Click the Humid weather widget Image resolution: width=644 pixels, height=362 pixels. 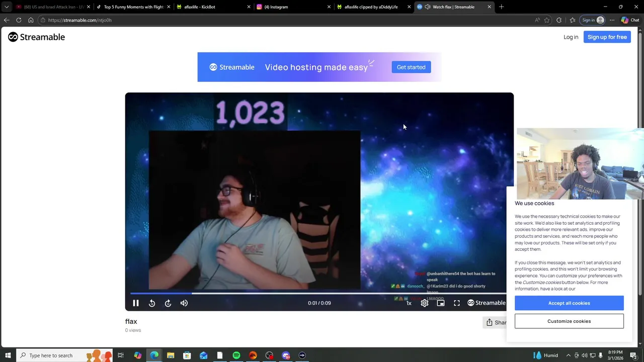(545, 355)
